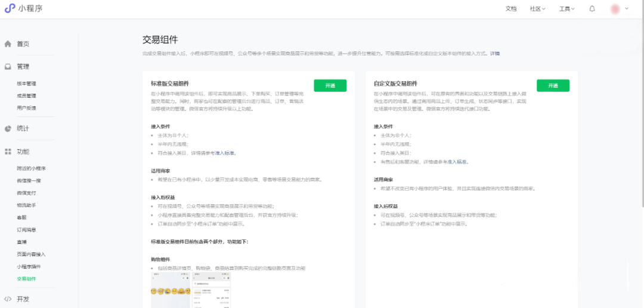644x308 pixels.
Task: Expand the 工具 dropdown menu
Action: 567,9
